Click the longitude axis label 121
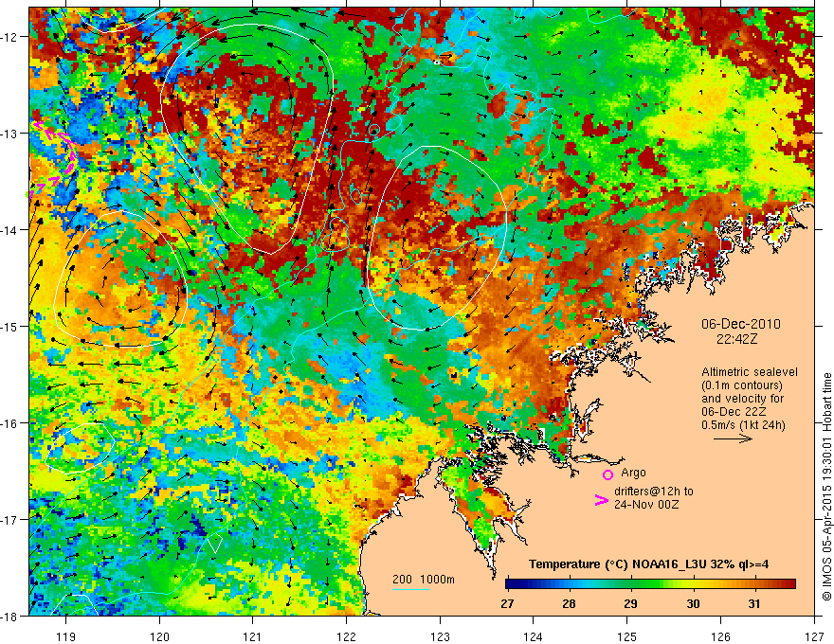Screen dimensions: 834x644 253,636
